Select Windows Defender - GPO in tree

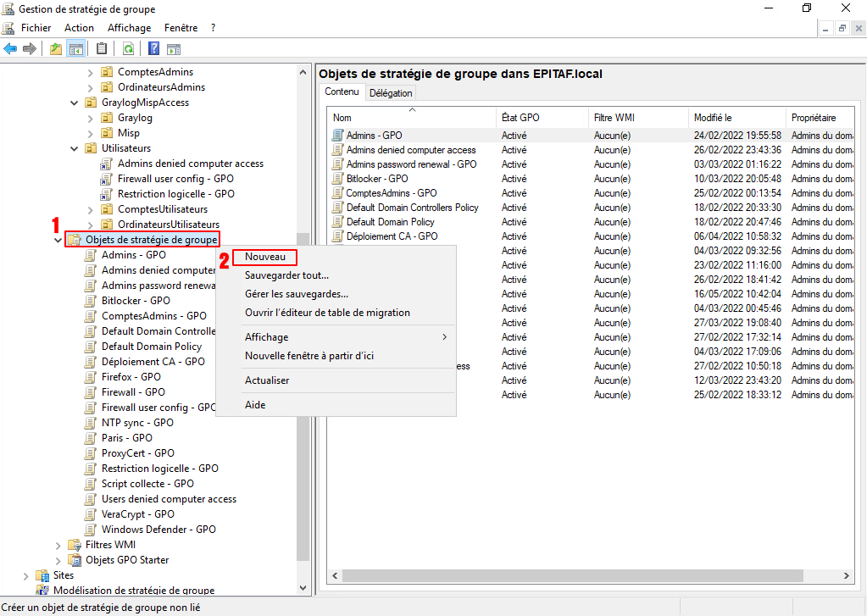coord(158,530)
